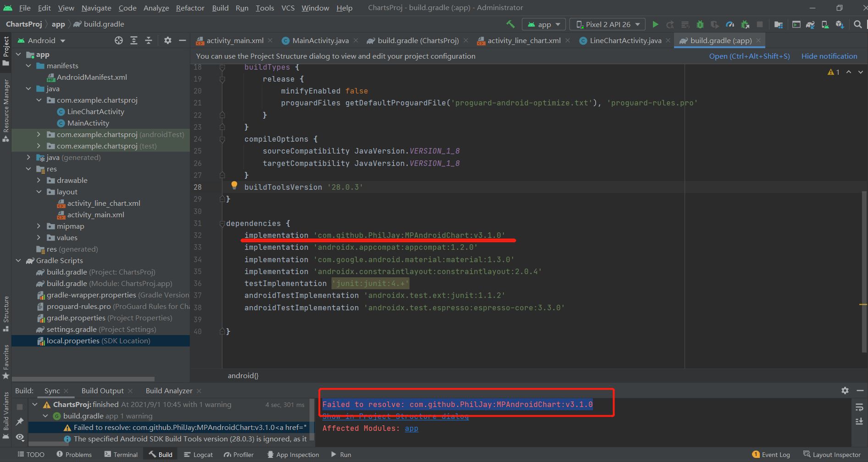Screen dimensions: 868x462
Task: Start debugging with the green bug icon
Action: 700,24
